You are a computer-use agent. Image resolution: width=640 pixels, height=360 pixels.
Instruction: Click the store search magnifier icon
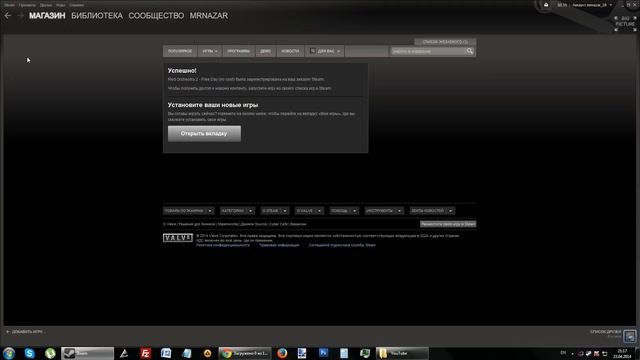point(470,51)
